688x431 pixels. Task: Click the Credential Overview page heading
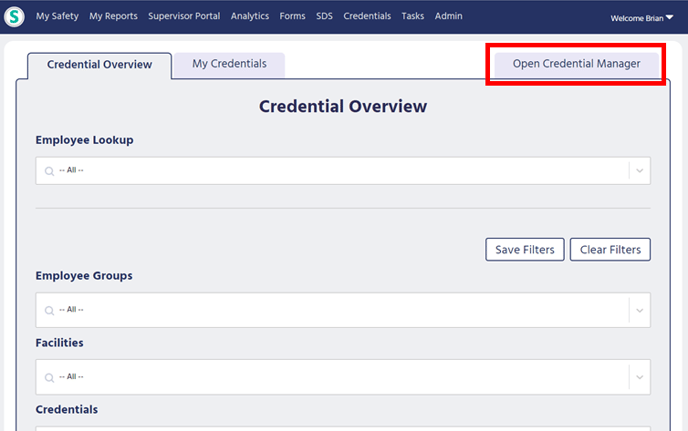pos(343,106)
